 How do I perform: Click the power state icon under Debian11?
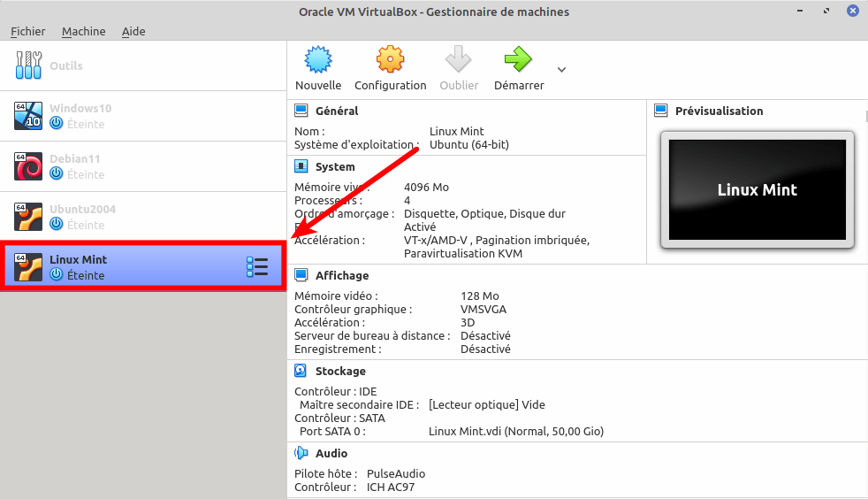click(57, 173)
